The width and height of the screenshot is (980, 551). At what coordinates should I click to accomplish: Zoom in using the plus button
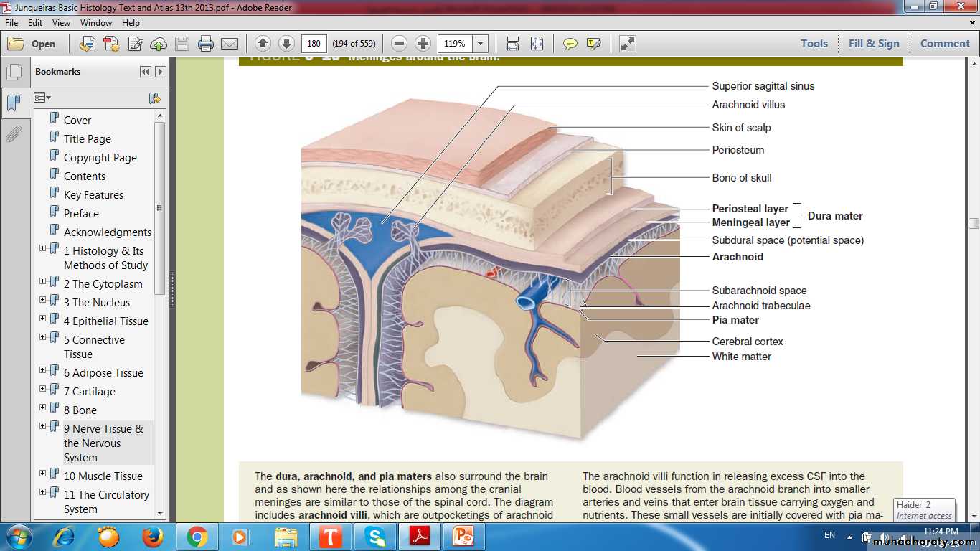point(423,44)
